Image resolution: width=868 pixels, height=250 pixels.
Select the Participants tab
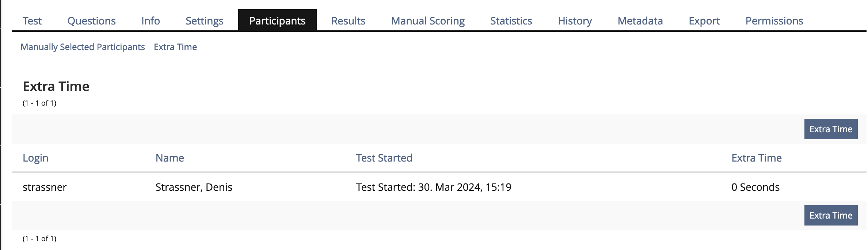[277, 21]
